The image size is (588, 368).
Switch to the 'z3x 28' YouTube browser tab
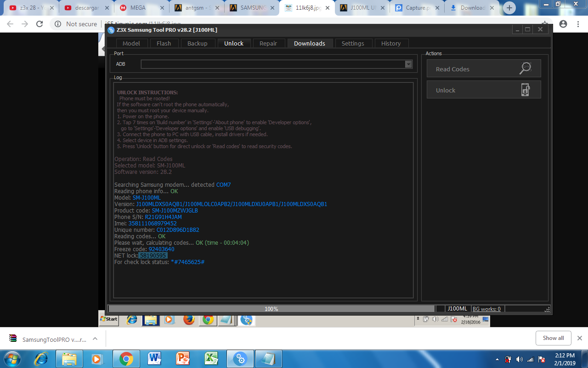coord(32,8)
